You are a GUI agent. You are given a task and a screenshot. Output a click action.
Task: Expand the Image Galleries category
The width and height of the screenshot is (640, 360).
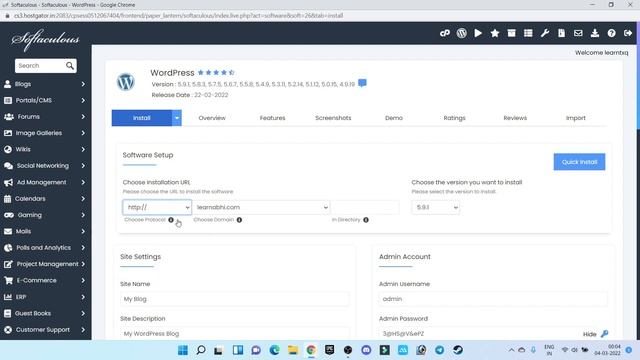pyautogui.click(x=45, y=133)
